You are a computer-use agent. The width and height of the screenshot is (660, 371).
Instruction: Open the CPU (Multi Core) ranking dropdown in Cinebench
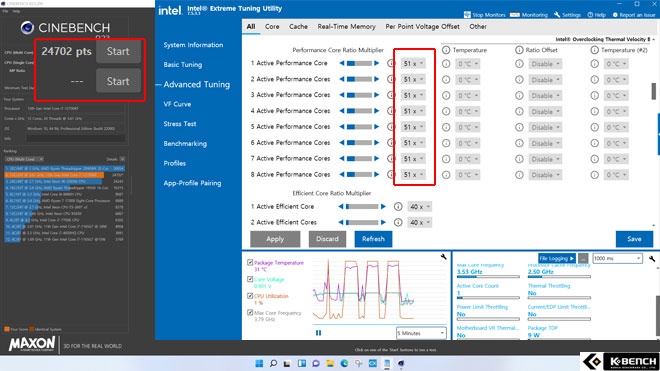point(24,159)
